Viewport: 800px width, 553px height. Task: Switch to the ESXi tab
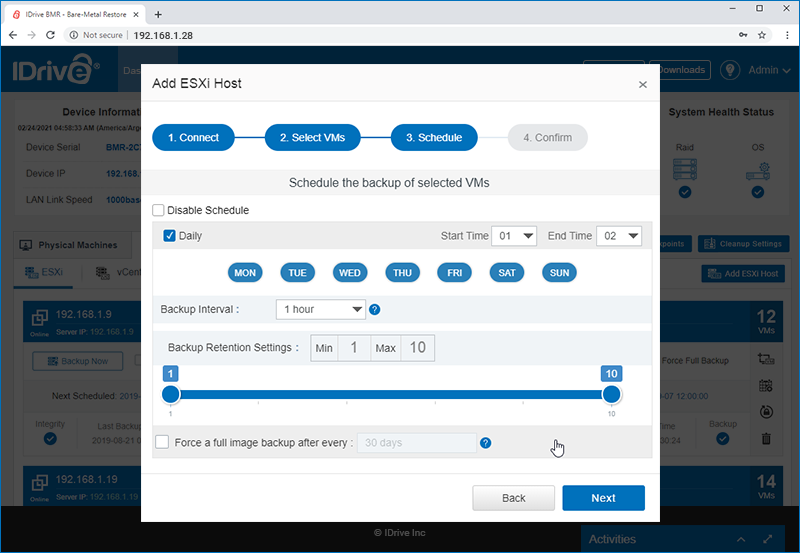click(44, 272)
